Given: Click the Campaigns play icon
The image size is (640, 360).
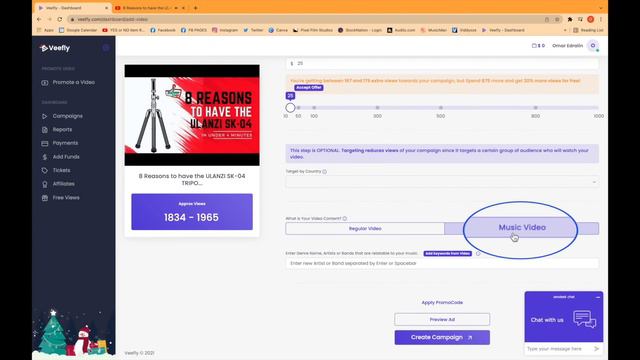Looking at the screenshot, I should [x=44, y=116].
